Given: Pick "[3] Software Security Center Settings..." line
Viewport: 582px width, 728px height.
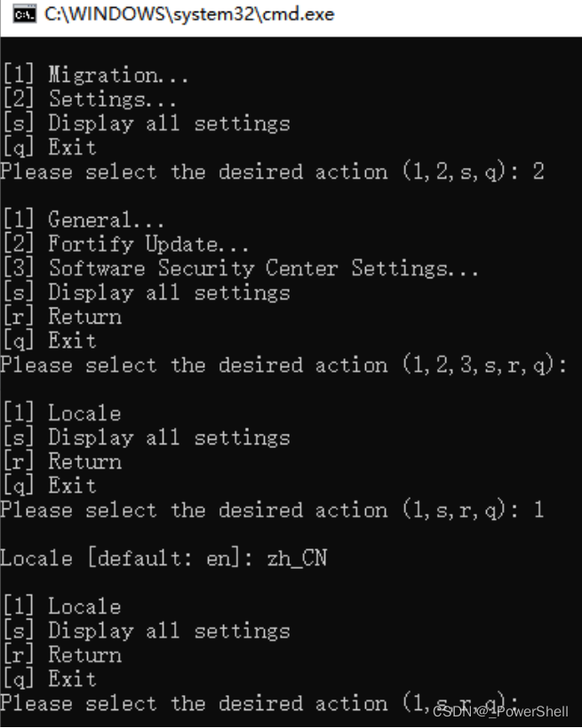Looking at the screenshot, I should [x=240, y=268].
